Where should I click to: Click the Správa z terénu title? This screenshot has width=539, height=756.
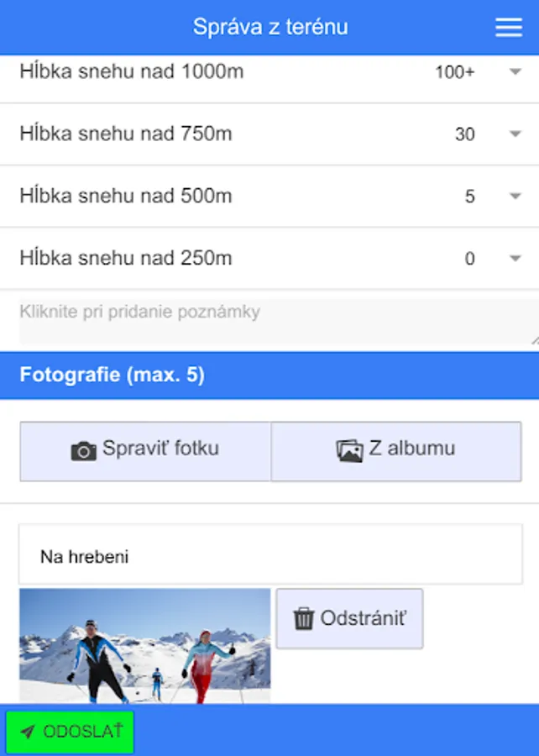coord(270,27)
